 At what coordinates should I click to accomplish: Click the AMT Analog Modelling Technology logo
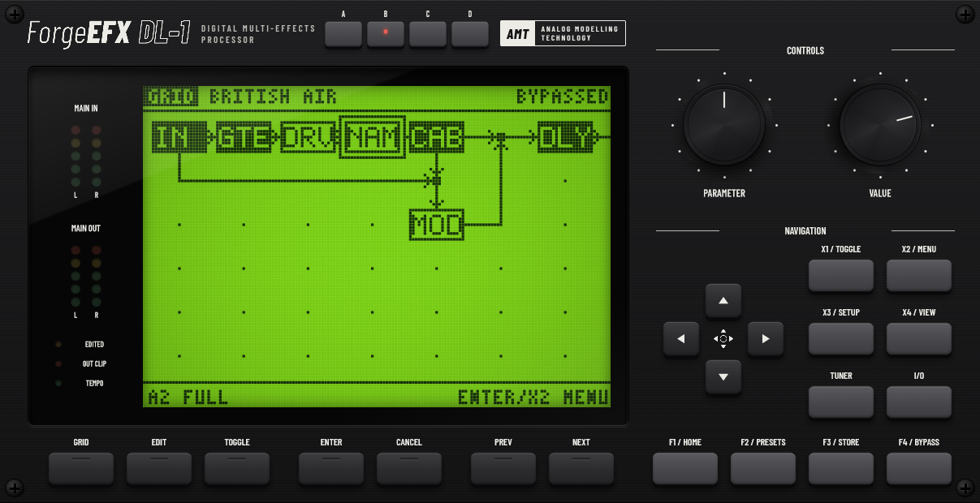tap(563, 33)
